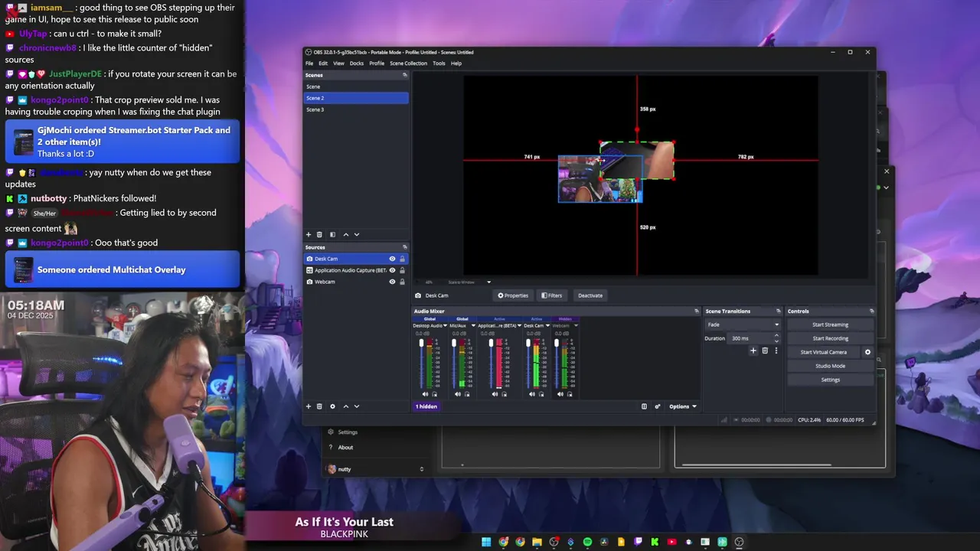Open the Windows Start menu
The image size is (980, 551).
pos(486,542)
